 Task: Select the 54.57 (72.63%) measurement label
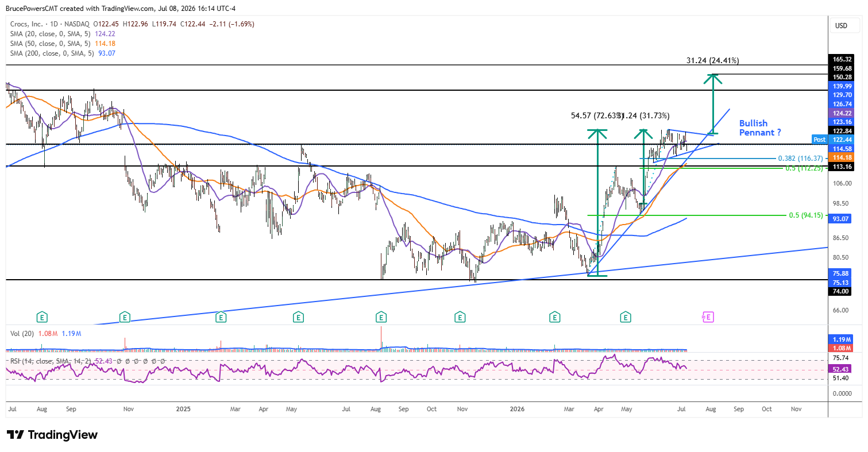[597, 115]
